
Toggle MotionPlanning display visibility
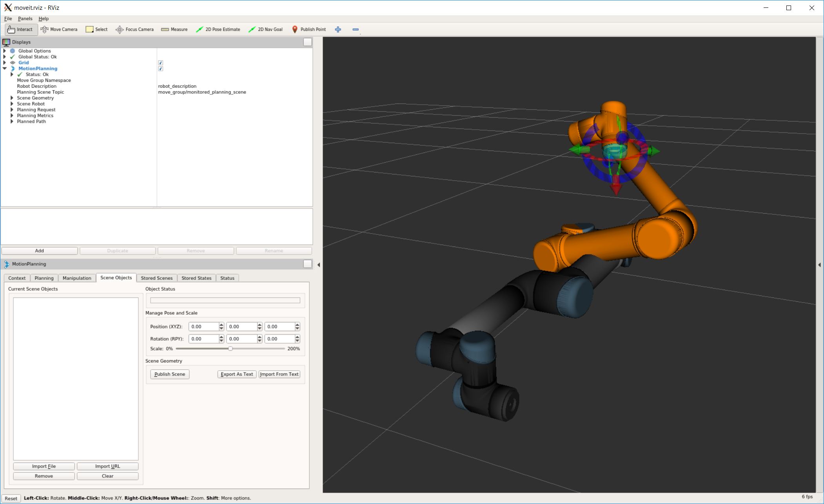point(161,68)
